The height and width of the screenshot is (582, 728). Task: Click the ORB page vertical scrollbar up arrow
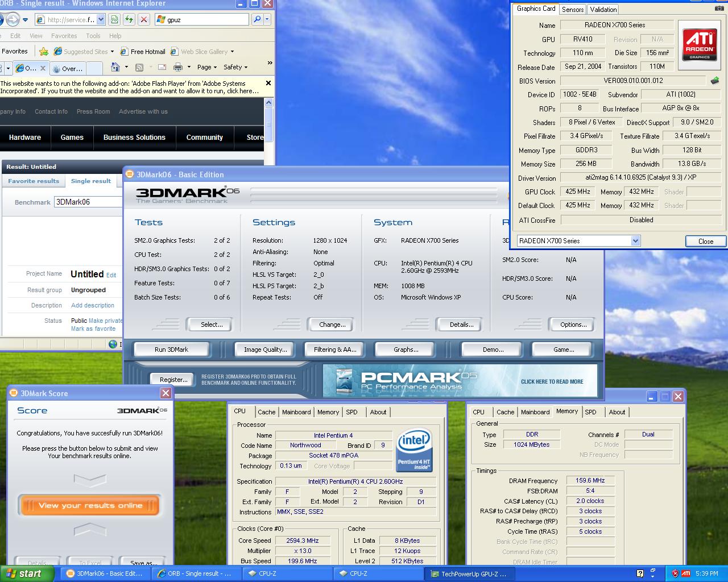269,103
